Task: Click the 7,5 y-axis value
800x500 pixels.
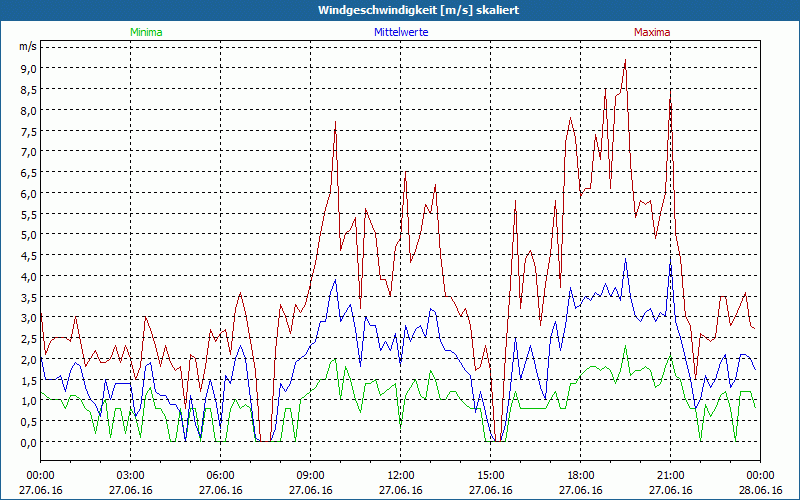Action: [x=29, y=131]
